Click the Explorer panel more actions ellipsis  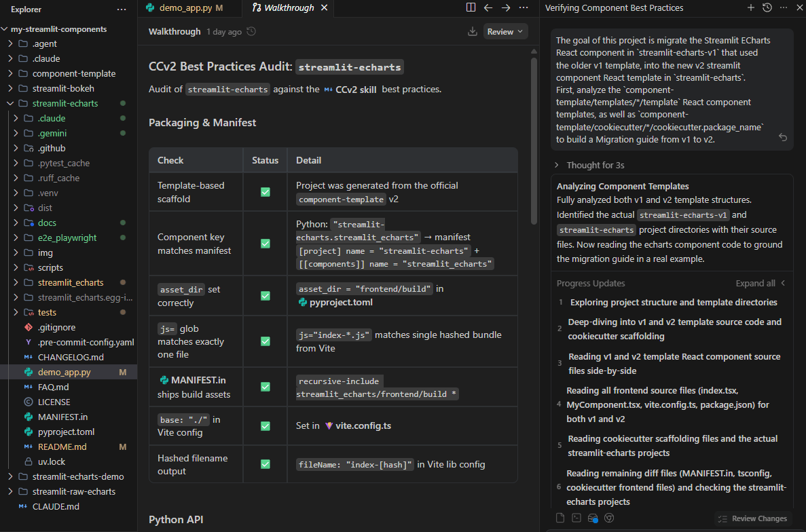122,9
